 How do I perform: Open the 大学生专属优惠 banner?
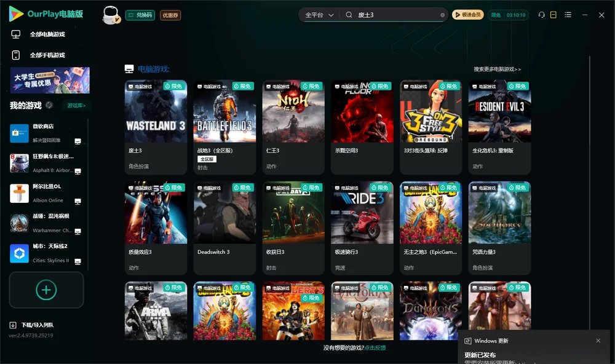[50, 80]
